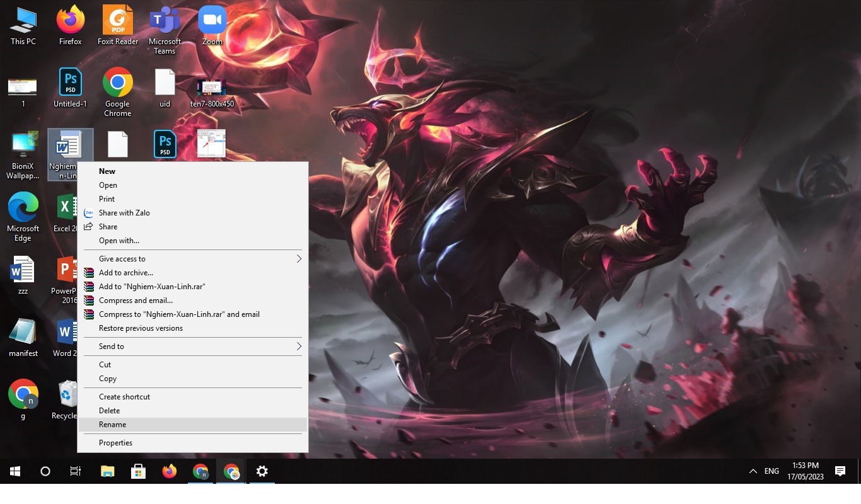Click Restore previous versions

coord(193,328)
